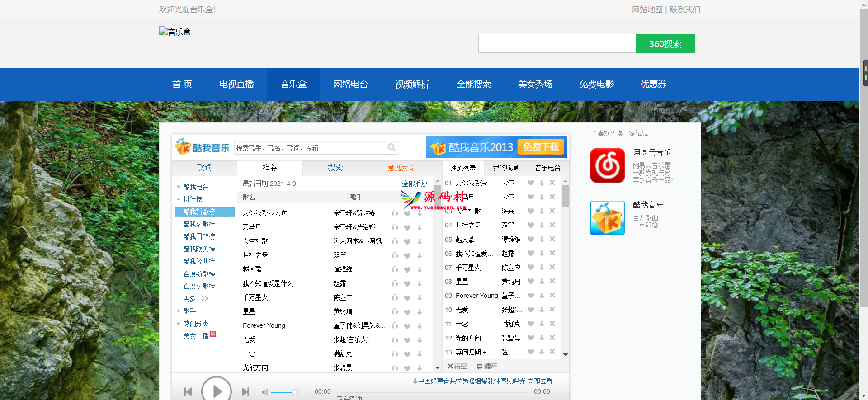The height and width of the screenshot is (400, 868).
Task: Download playlist item 12 光的方向
Action: (542, 338)
